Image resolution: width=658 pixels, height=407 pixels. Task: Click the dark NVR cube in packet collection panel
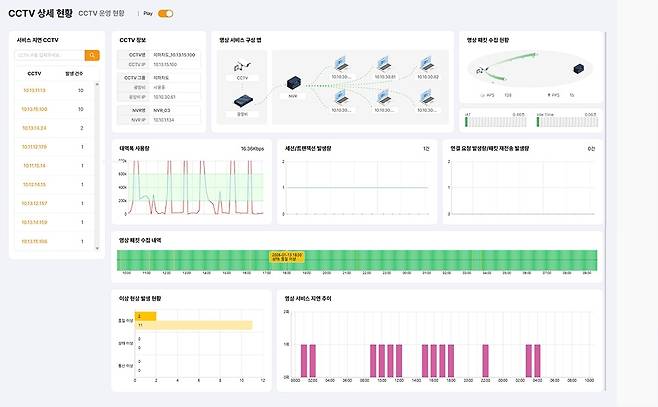579,69
